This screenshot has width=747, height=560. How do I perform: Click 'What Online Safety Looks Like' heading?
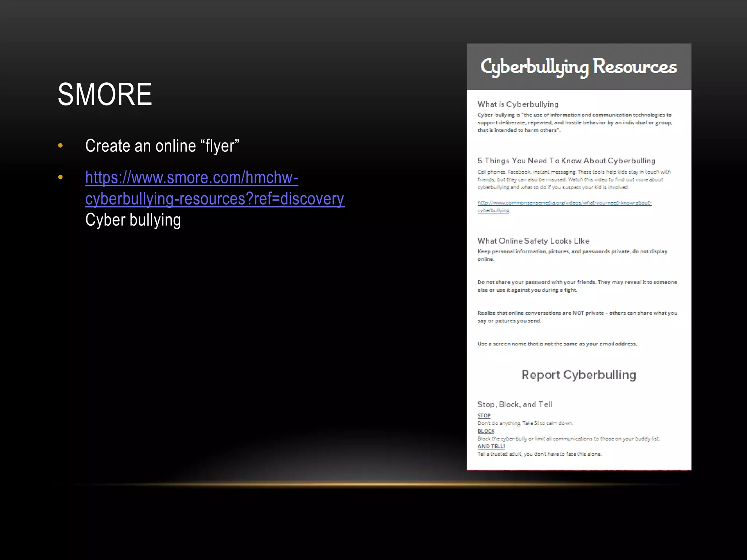pyautogui.click(x=533, y=241)
